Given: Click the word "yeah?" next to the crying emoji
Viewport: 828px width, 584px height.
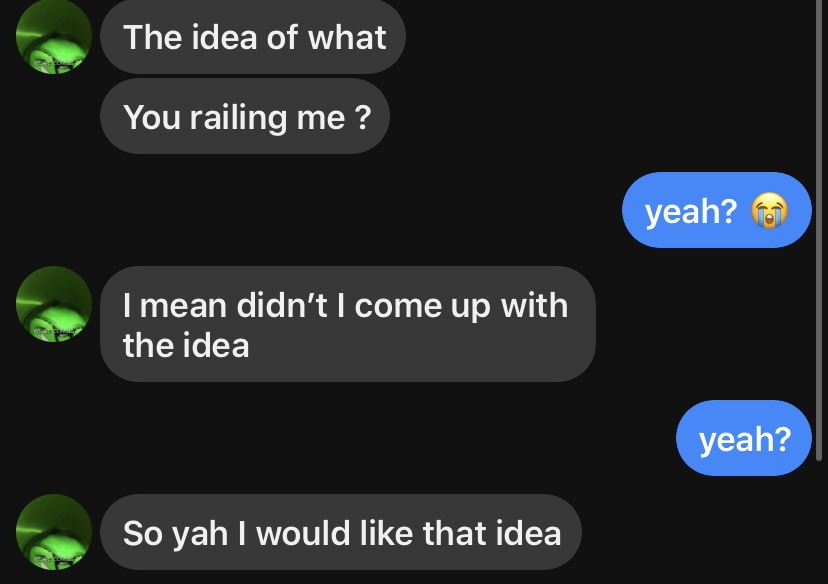Looking at the screenshot, I should click(x=691, y=212).
